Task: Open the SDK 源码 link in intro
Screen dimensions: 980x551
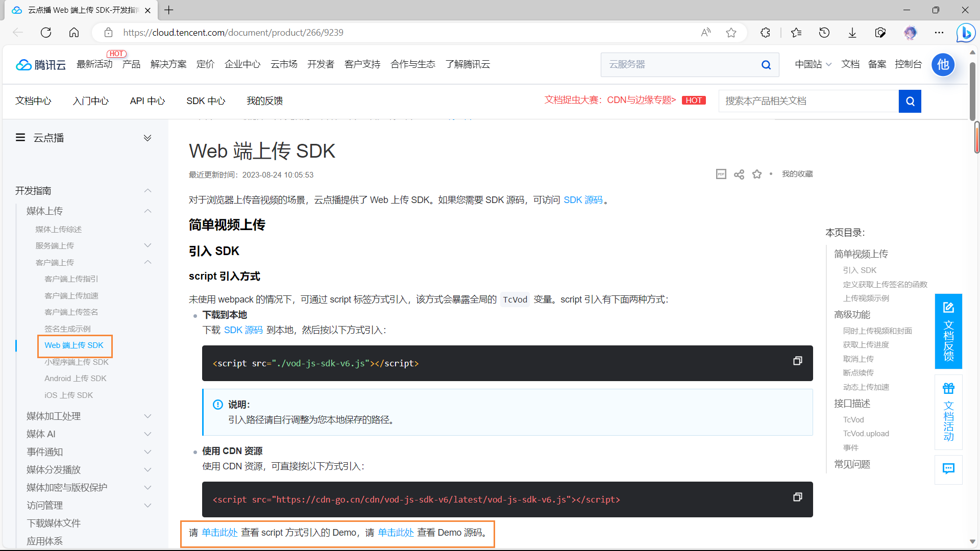Action: [583, 200]
